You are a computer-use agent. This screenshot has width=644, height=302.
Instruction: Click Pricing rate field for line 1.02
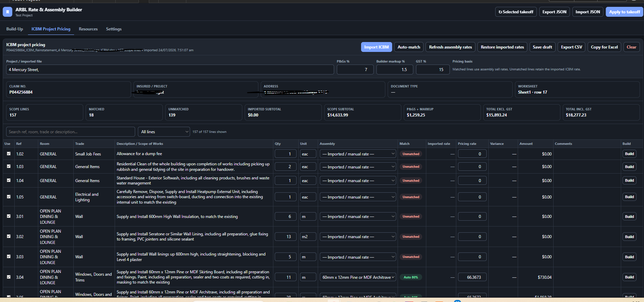point(472,154)
